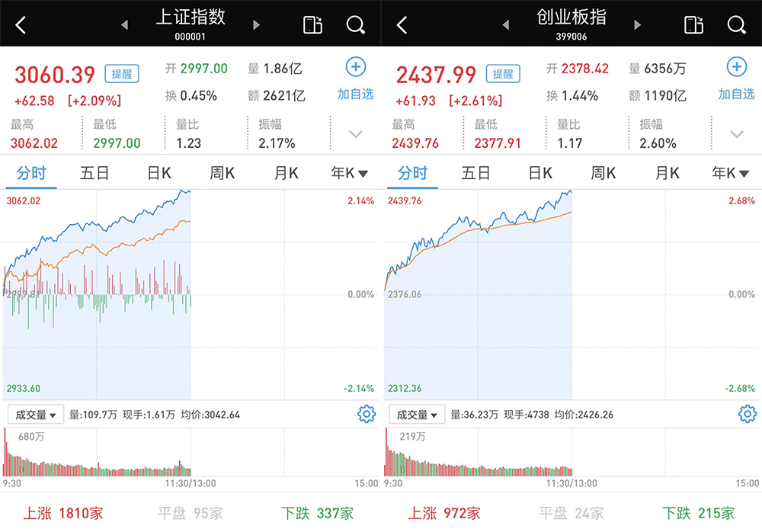Expand more quote details for 上证指数
The width and height of the screenshot is (762, 532).
[x=356, y=134]
